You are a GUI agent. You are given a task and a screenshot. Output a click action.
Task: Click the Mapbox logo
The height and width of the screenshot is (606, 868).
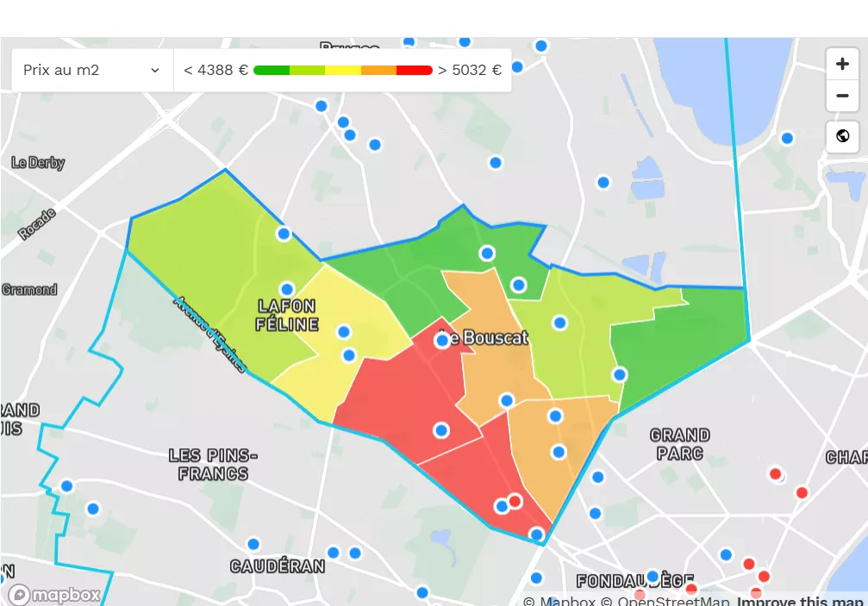(x=55, y=595)
